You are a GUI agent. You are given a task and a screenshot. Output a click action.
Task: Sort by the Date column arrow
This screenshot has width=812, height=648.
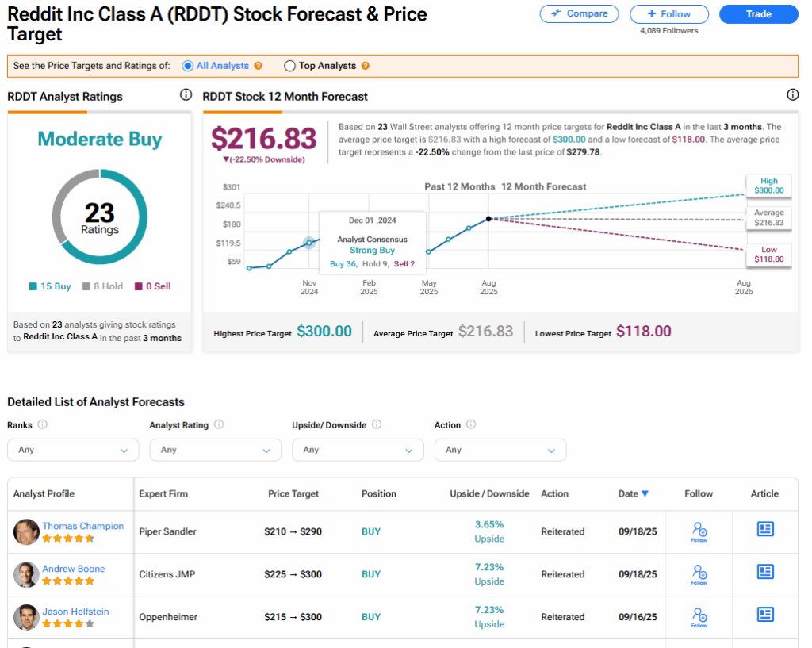pyautogui.click(x=645, y=493)
